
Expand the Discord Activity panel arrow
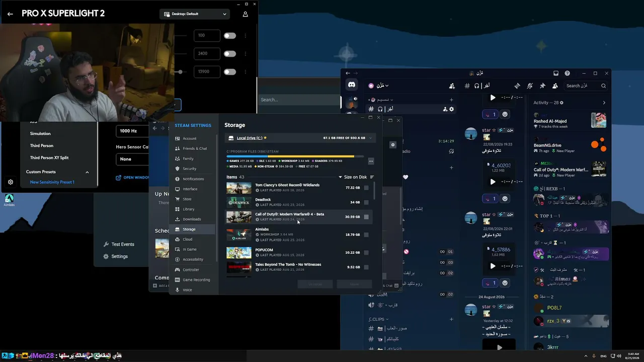coord(604,103)
